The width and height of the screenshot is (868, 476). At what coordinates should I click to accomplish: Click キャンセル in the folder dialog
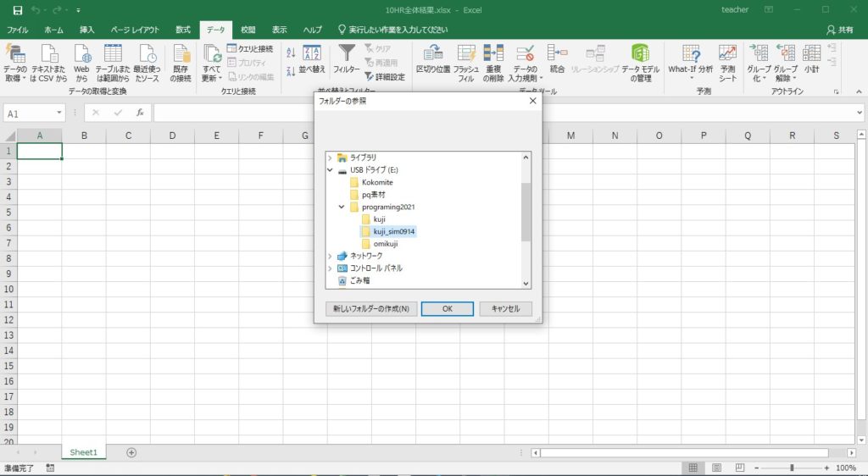coord(505,309)
